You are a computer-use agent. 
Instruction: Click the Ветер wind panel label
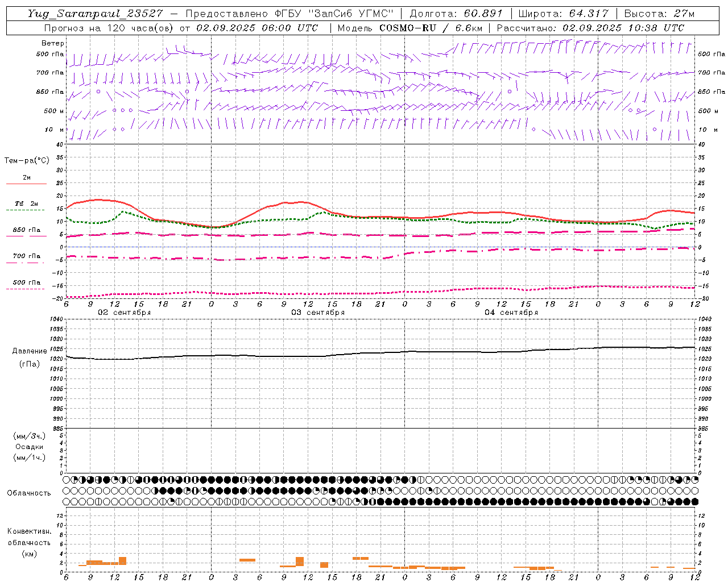(53, 43)
